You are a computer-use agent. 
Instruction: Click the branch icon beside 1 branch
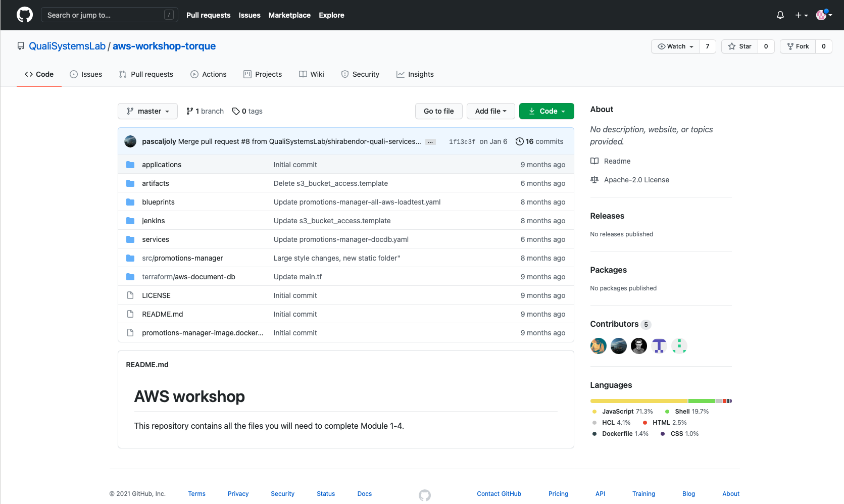click(x=190, y=111)
